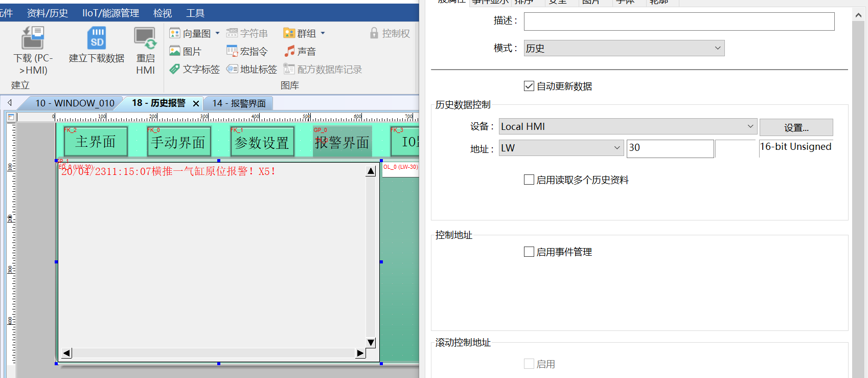
Task: Open the 地址标签 address tag library
Action: (x=252, y=69)
